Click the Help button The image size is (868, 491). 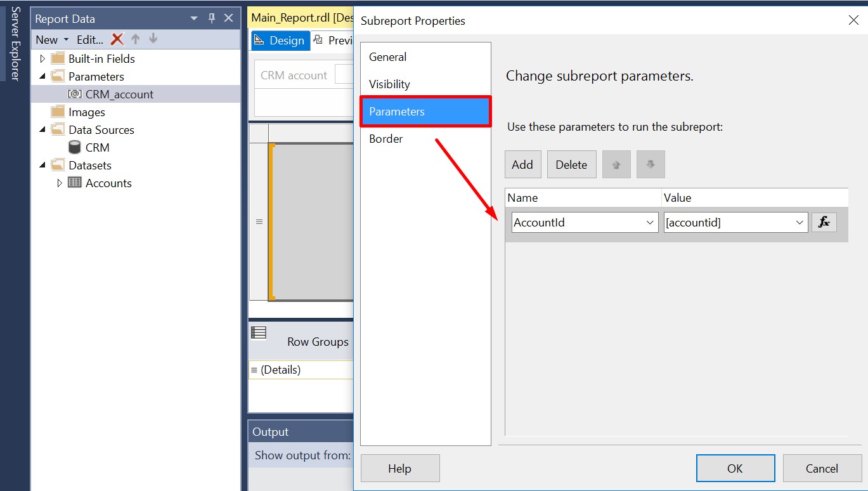[400, 469]
